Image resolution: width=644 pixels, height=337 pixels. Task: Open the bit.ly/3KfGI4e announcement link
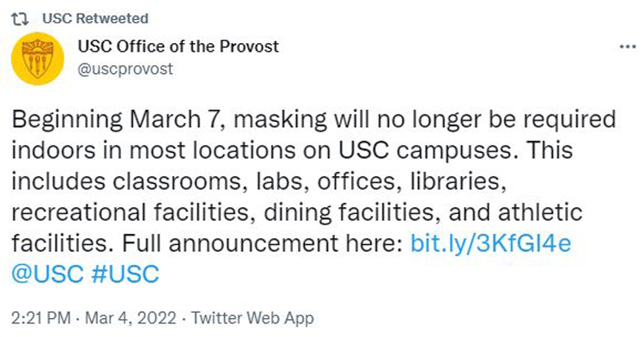491,243
